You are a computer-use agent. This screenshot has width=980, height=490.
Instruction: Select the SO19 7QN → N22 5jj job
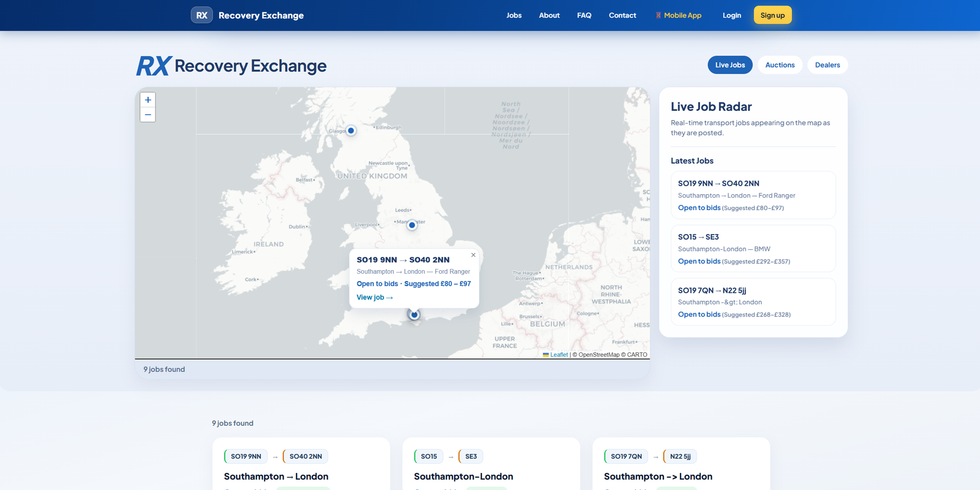point(753,301)
